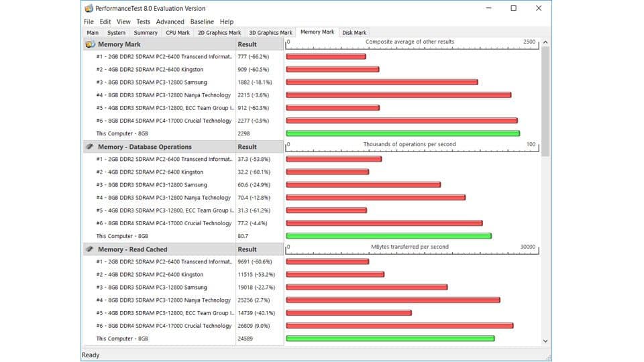Select Database Operations row #5 ECC Team Group
The image size is (644, 362).
[165, 210]
